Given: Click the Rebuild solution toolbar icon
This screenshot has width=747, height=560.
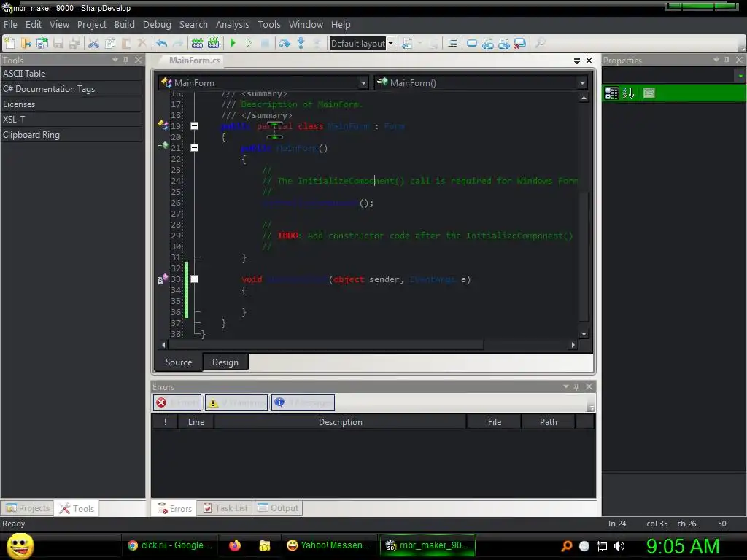Looking at the screenshot, I should [x=214, y=43].
